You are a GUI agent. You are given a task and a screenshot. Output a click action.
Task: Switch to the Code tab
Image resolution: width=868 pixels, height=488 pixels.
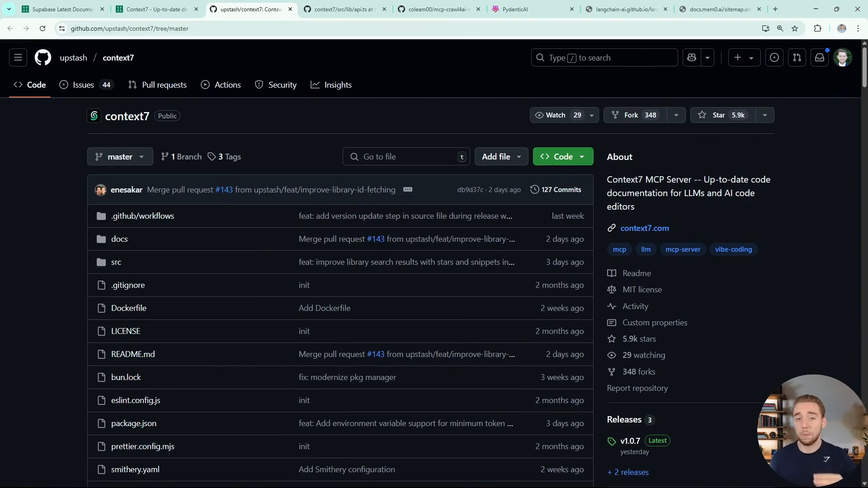[30, 85]
